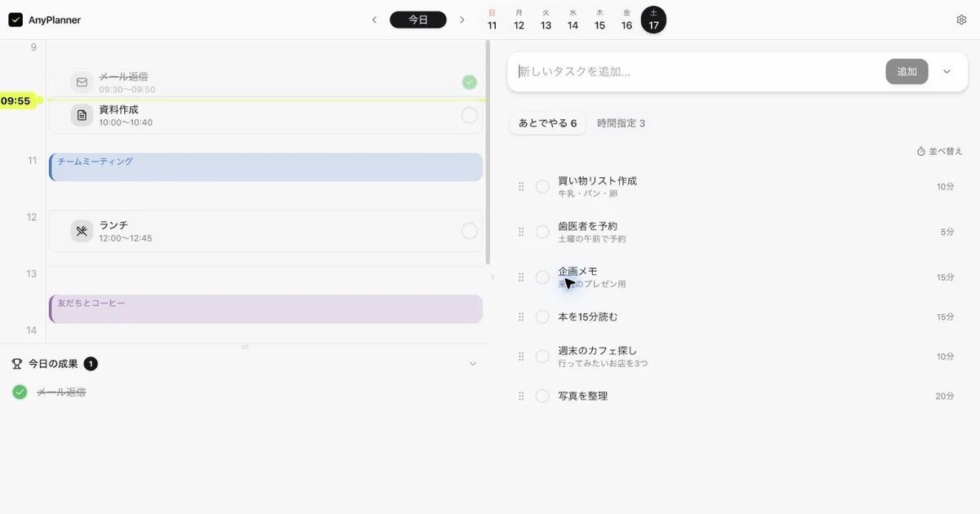This screenshot has height=514, width=980.
Task: Check off 写真を整理 task
Action: tap(542, 396)
